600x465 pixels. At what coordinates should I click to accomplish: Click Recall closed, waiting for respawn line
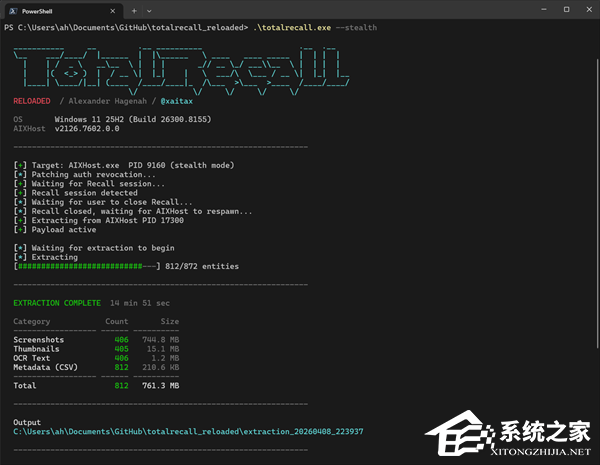pyautogui.click(x=133, y=211)
